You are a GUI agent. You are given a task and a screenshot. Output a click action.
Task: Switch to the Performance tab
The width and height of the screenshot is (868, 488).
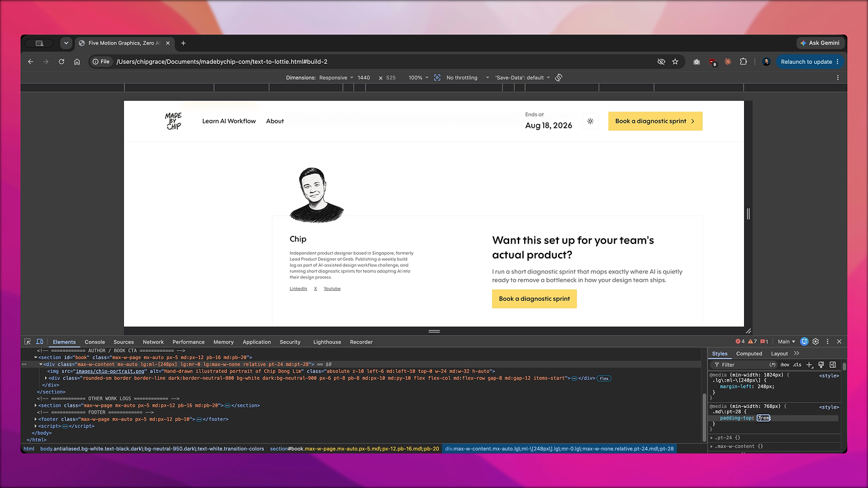click(x=189, y=342)
